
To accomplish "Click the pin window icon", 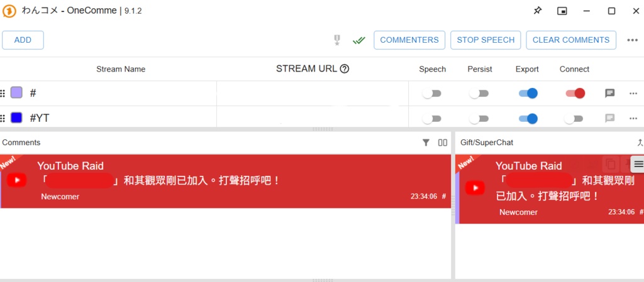I will pyautogui.click(x=537, y=11).
